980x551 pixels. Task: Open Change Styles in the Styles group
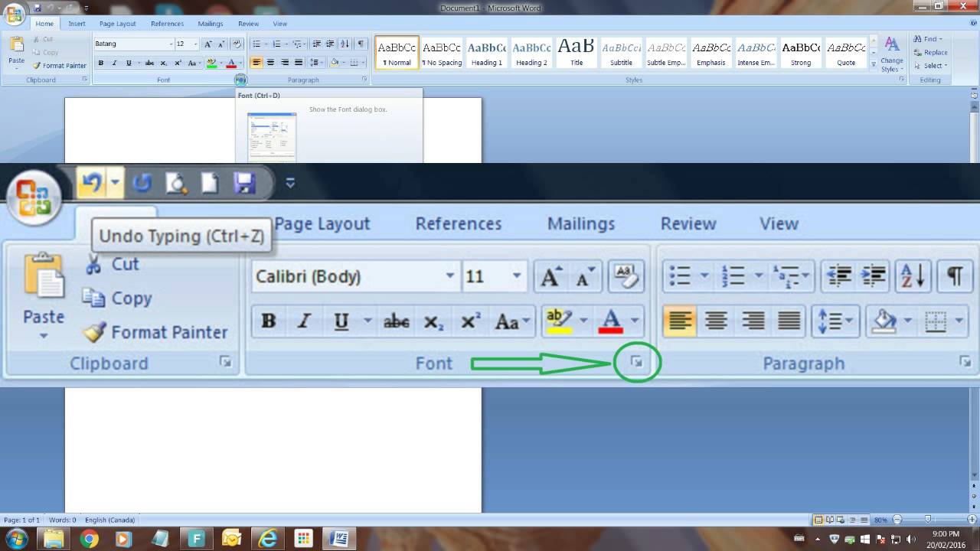click(891, 54)
